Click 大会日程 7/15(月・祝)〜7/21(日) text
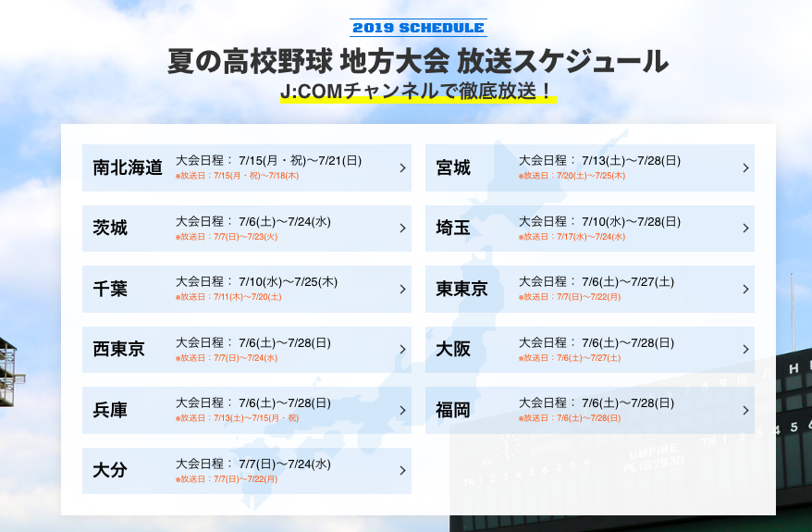 pos(269,161)
